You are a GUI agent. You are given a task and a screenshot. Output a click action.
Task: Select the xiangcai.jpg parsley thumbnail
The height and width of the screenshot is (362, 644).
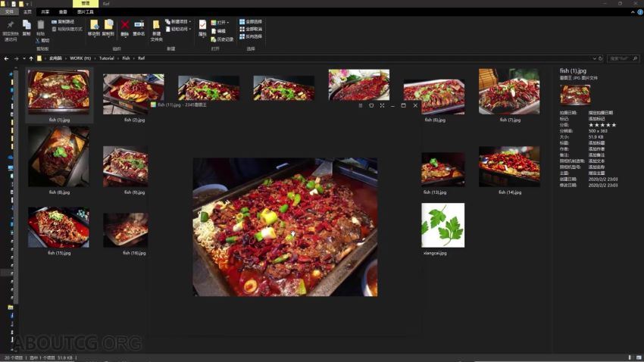(442, 226)
